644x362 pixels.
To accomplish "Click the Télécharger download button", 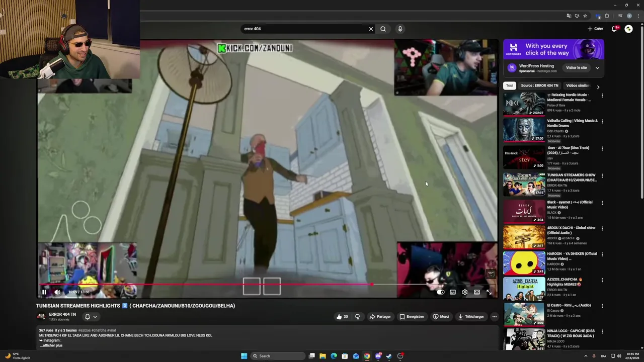I will point(471,317).
